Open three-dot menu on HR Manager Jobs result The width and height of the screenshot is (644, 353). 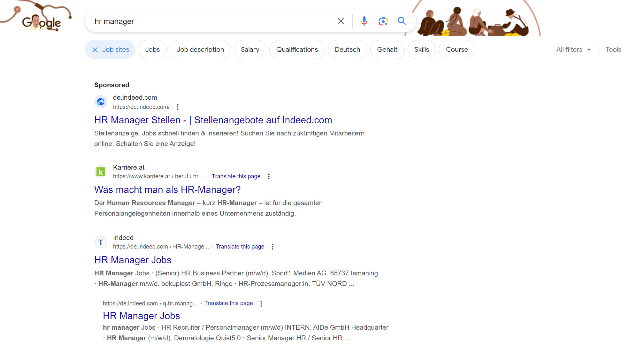pos(272,247)
